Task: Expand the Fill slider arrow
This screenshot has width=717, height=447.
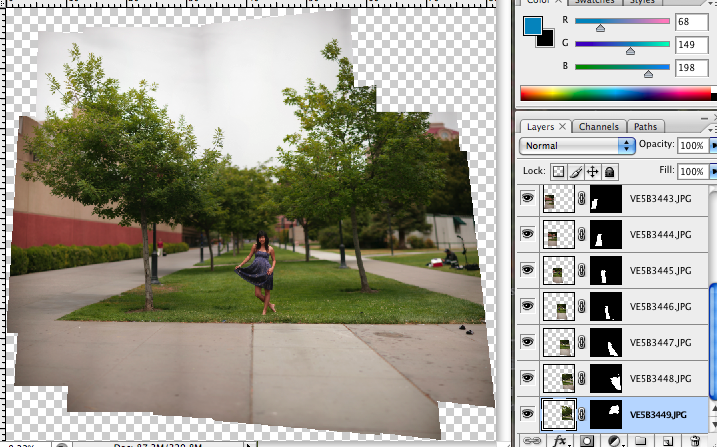Action: (713, 171)
